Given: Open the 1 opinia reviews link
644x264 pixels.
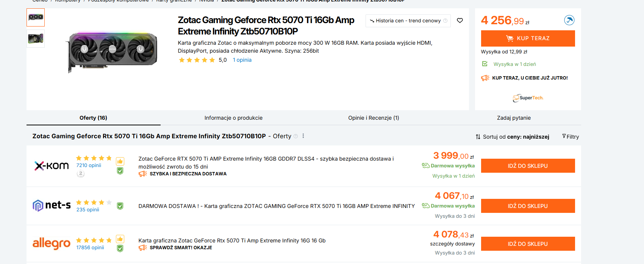Looking at the screenshot, I should point(242,60).
